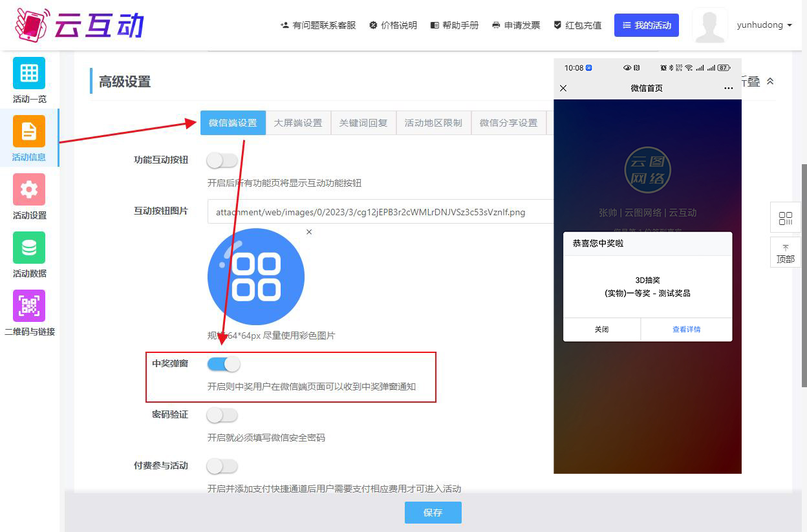The height and width of the screenshot is (532, 807).
Task: Select the 关键词回复 tab
Action: (x=363, y=123)
